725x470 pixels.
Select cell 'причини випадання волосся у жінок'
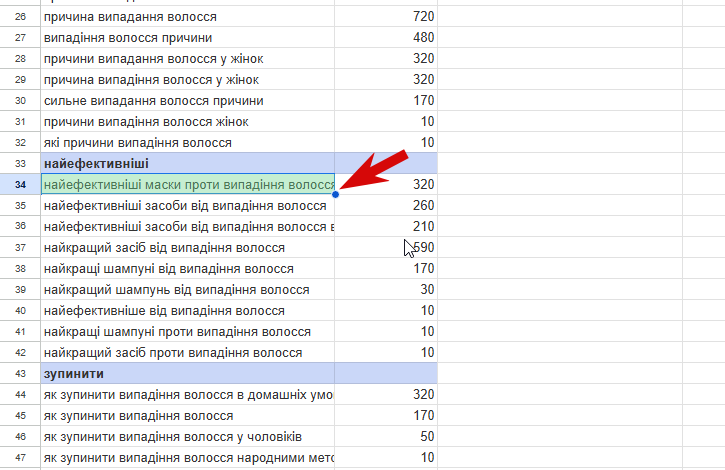click(188, 59)
